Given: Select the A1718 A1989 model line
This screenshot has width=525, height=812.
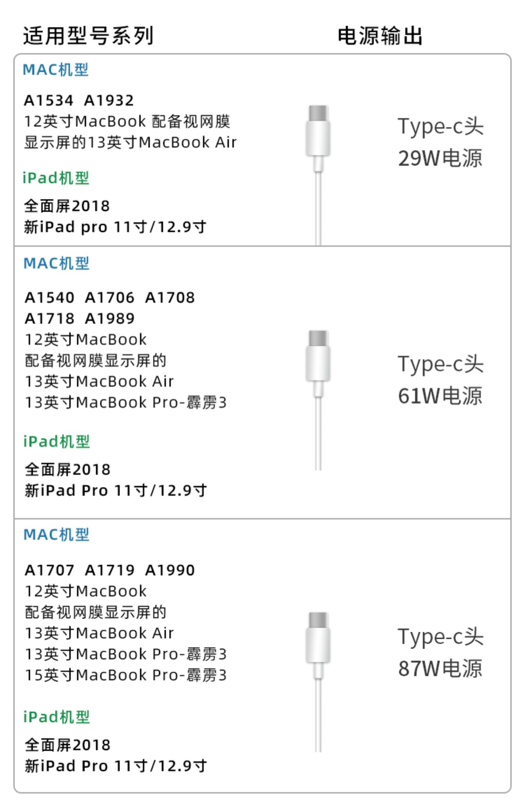Looking at the screenshot, I should point(79,319).
